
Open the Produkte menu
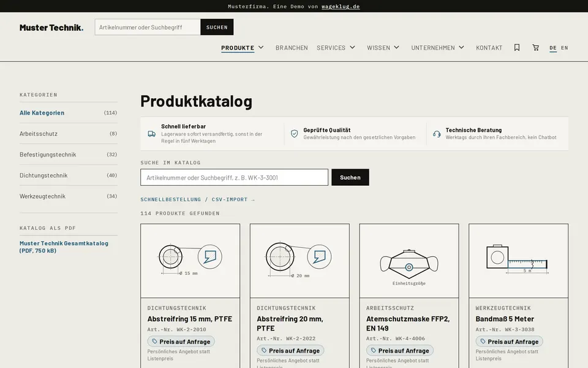[x=238, y=48]
